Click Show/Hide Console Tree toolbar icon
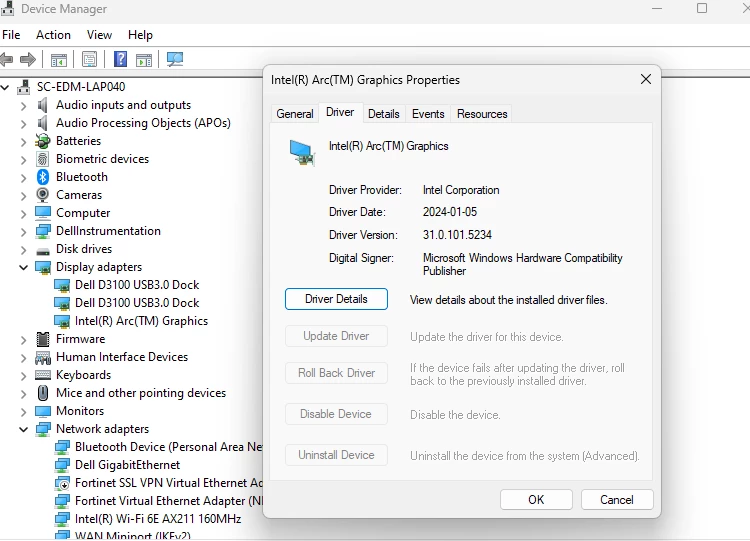 coord(59,60)
